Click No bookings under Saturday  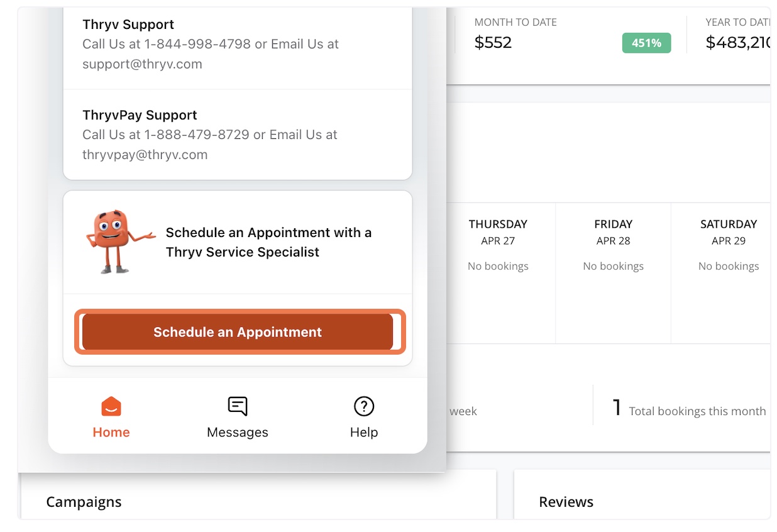(x=729, y=267)
